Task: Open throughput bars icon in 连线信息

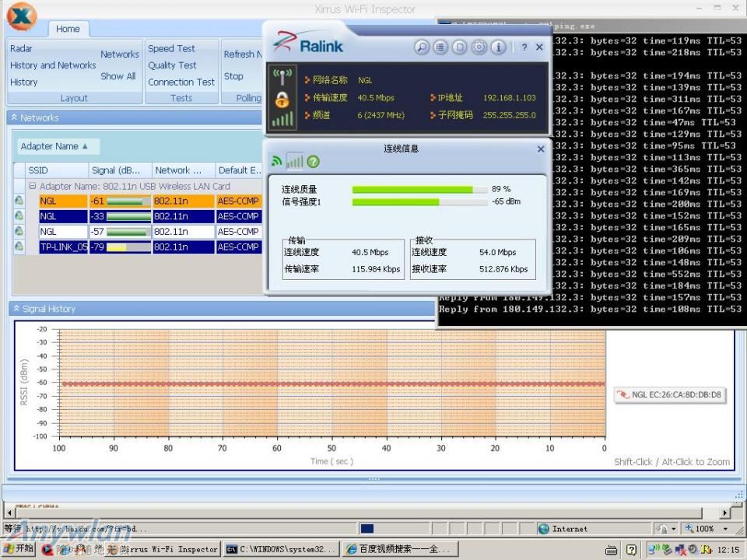Action: 295,162
